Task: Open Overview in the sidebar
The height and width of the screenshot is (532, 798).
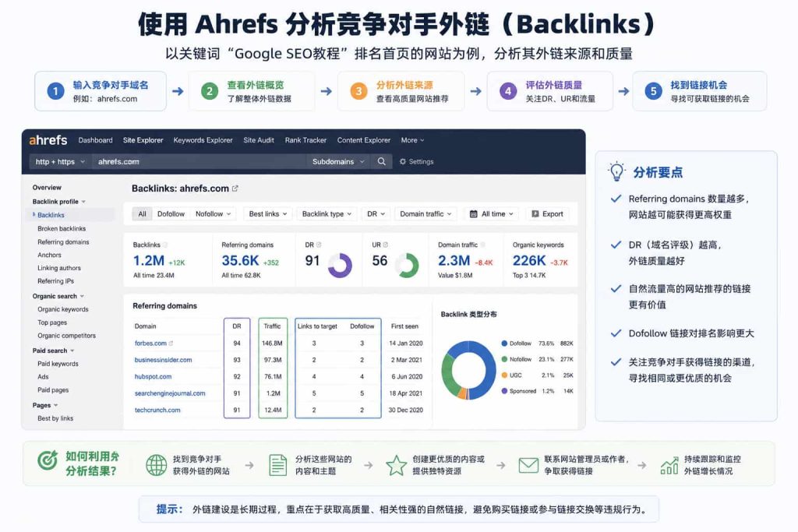Action: pyautogui.click(x=47, y=187)
